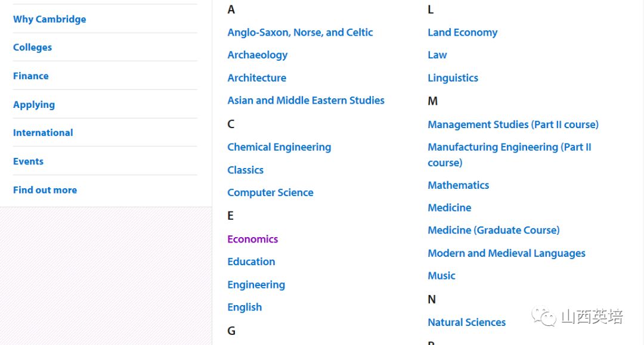Open the Events sidebar link
Viewport: 644px width, 345px height.
(29, 161)
